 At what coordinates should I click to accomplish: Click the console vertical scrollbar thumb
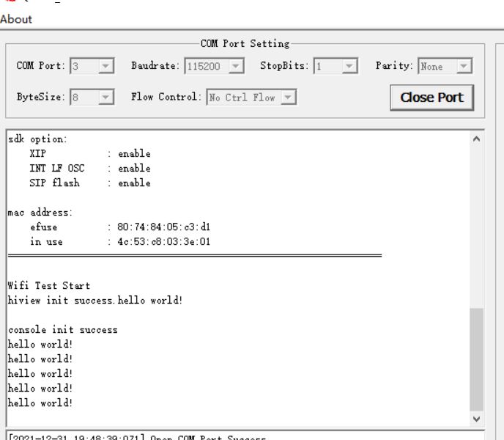tap(477, 359)
